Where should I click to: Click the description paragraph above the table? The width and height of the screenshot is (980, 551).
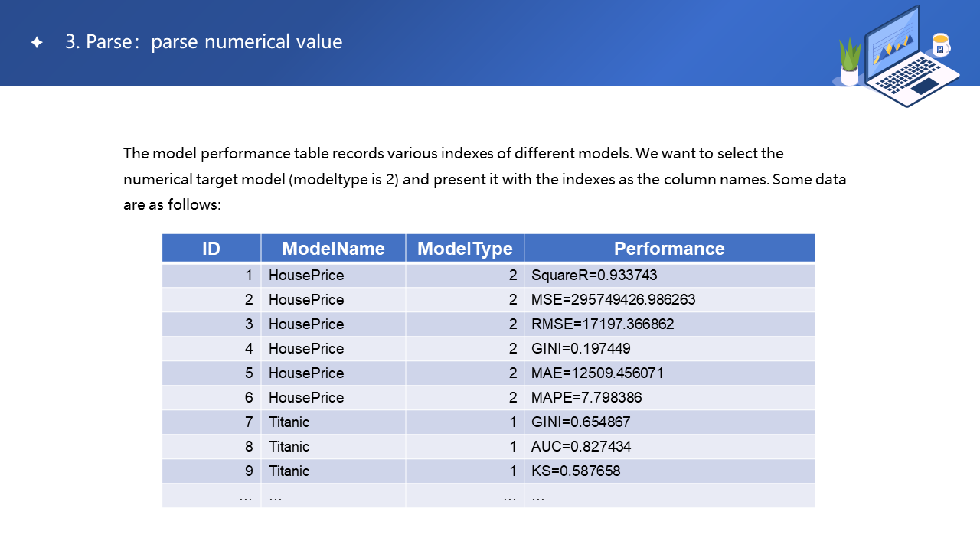point(485,180)
